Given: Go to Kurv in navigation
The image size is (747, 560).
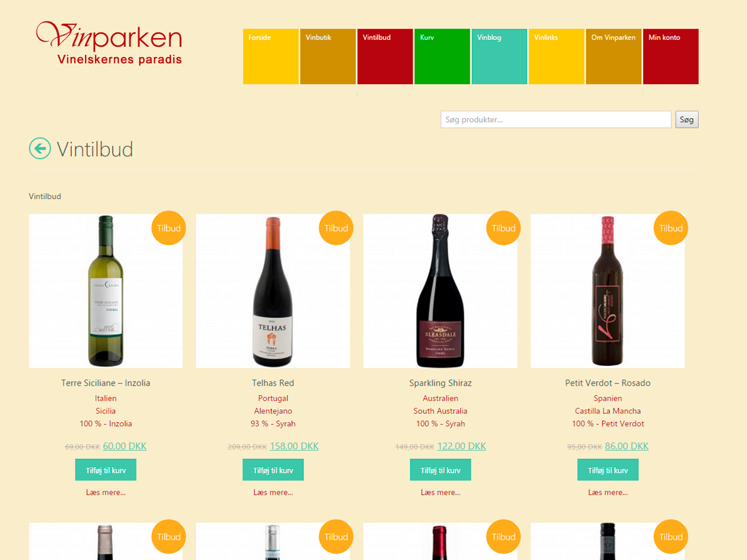Looking at the screenshot, I should pos(442,56).
